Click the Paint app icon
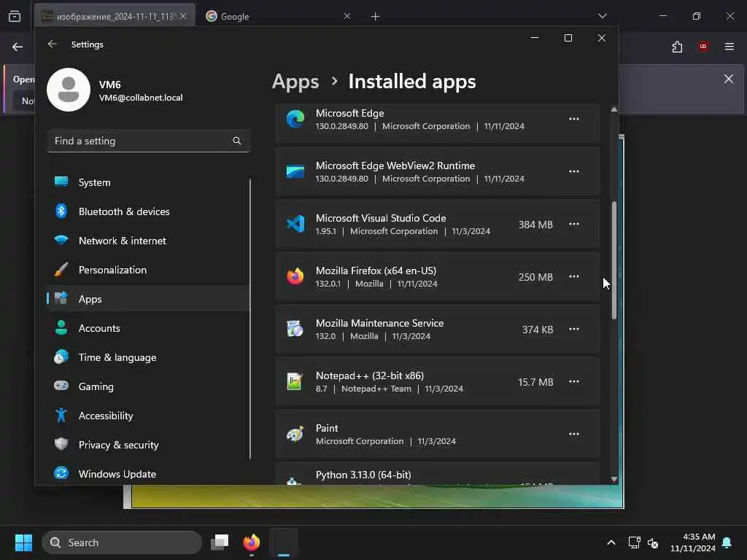The height and width of the screenshot is (560, 747). pos(295,434)
